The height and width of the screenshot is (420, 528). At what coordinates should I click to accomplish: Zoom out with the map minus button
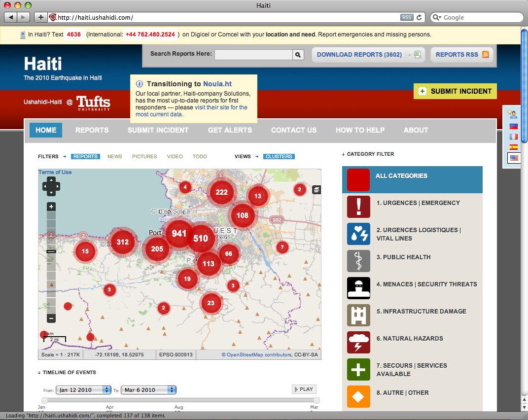point(51,318)
